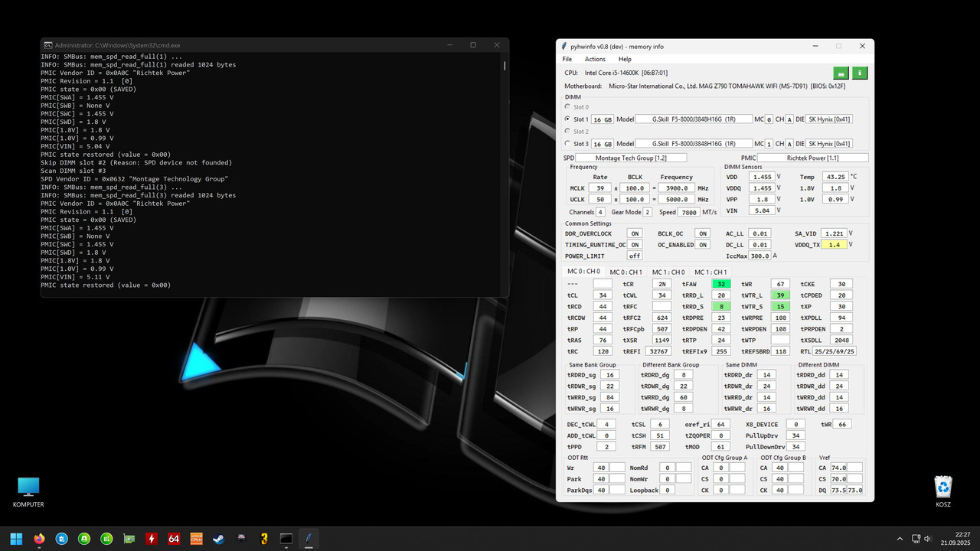
Task: Click 'PMIC[VIN] = 5.11 V' line in cmd
Action: [x=77, y=277]
